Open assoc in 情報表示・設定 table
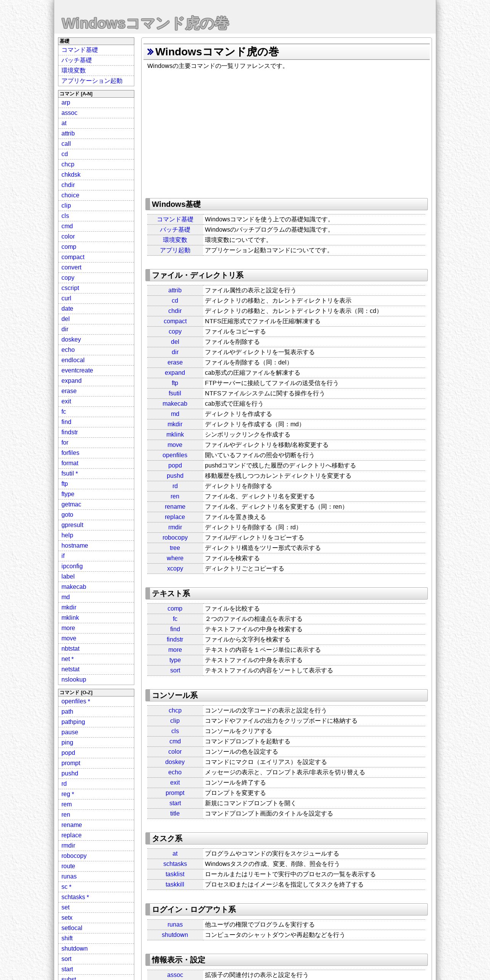Image resolution: width=490 pixels, height=980 pixels. pyautogui.click(x=175, y=975)
